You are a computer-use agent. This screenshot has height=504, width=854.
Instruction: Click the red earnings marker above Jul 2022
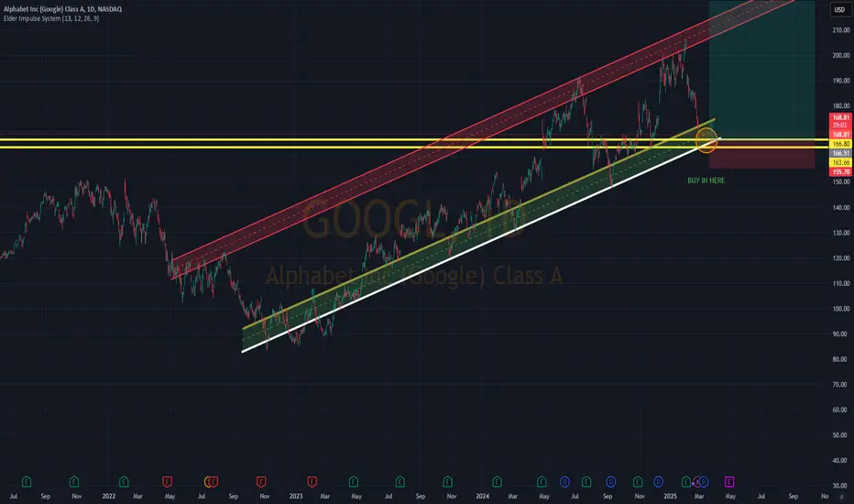coord(213,482)
